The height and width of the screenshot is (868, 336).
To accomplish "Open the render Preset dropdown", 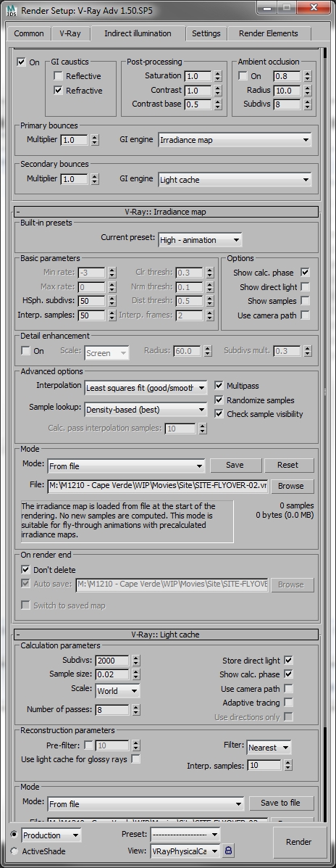I will 185,834.
